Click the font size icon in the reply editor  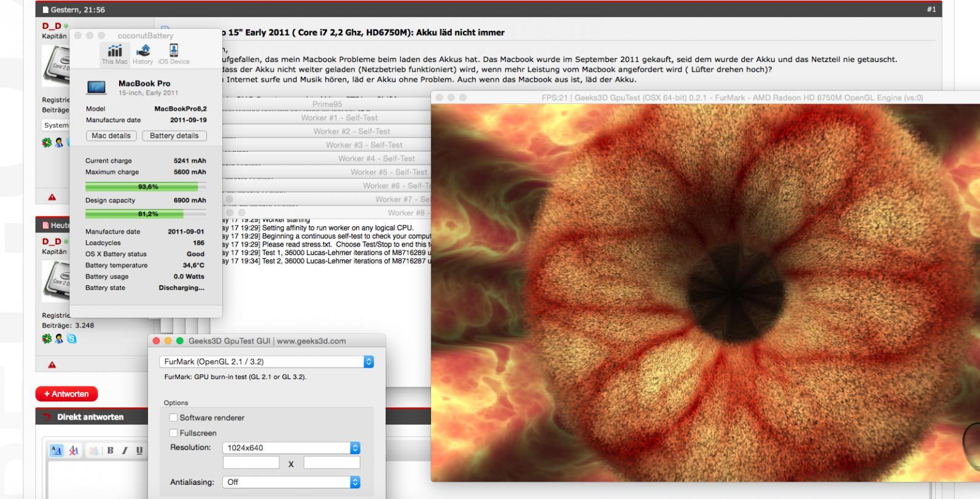coord(56,450)
